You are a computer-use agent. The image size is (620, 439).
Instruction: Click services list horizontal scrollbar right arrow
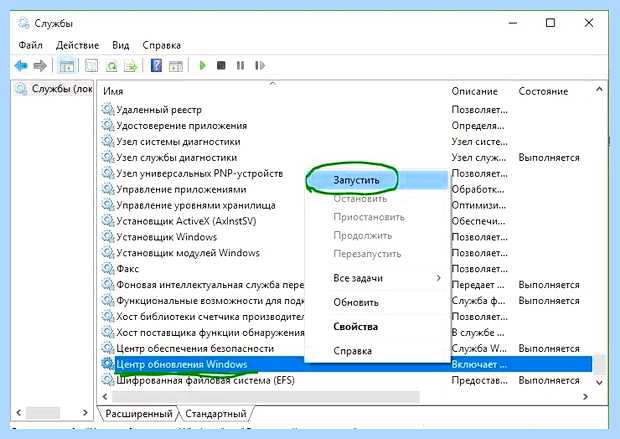point(586,396)
